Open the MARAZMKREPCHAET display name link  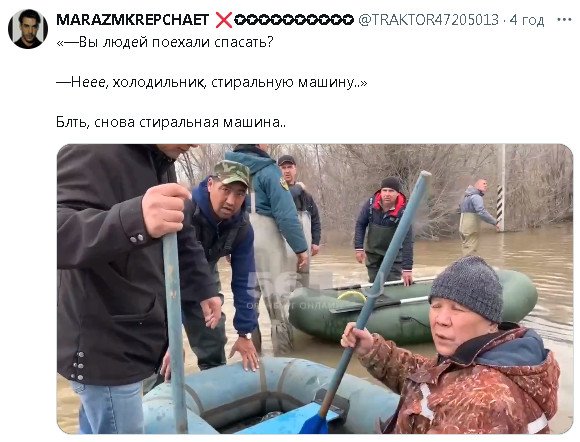coord(132,20)
